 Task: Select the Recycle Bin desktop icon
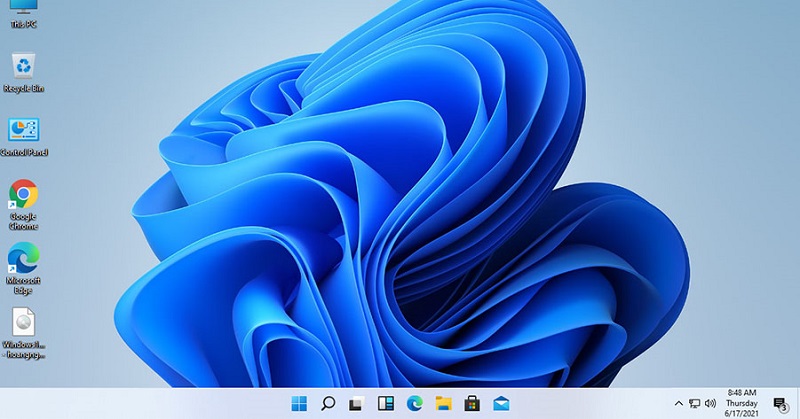23,72
